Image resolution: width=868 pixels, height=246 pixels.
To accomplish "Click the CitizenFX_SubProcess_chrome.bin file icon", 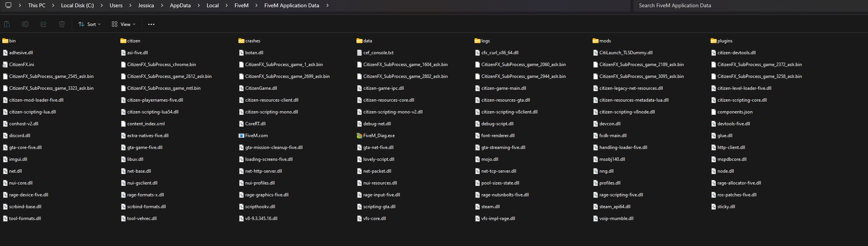I will click(x=123, y=65).
